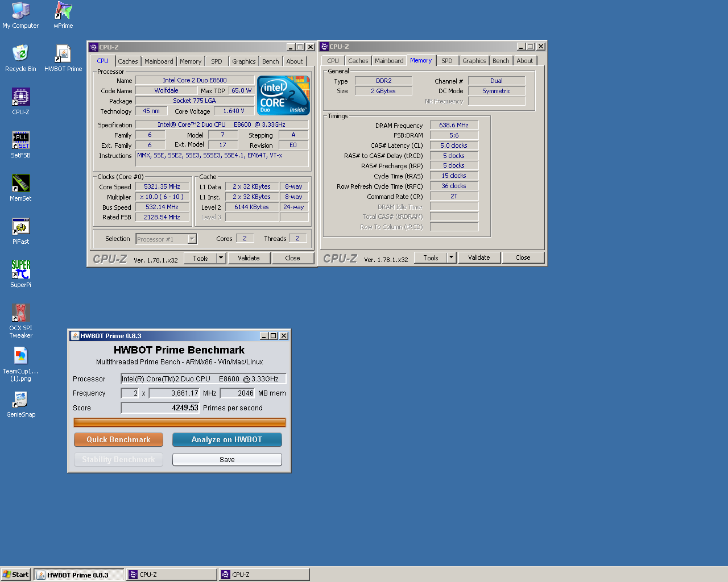
Task: Click Validate in right CPU-Z window
Action: point(479,257)
